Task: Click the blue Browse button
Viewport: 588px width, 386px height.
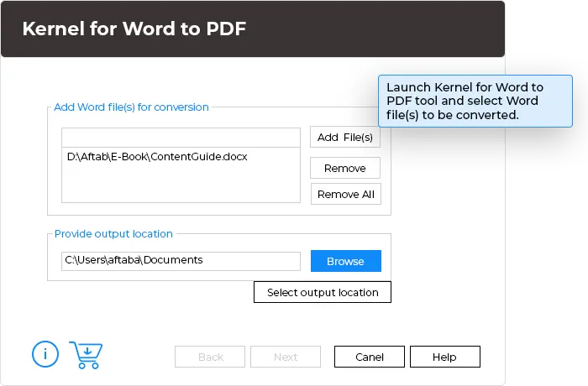Action: click(x=346, y=261)
